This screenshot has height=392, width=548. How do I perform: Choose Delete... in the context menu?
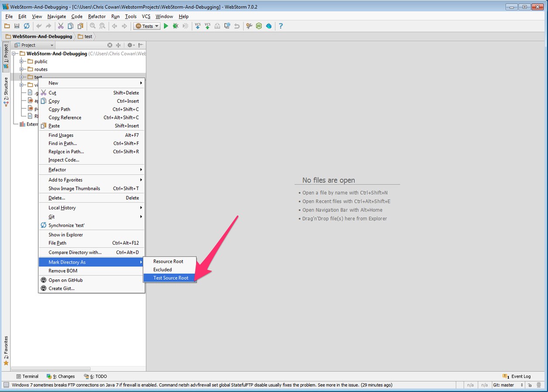pyautogui.click(x=92, y=198)
